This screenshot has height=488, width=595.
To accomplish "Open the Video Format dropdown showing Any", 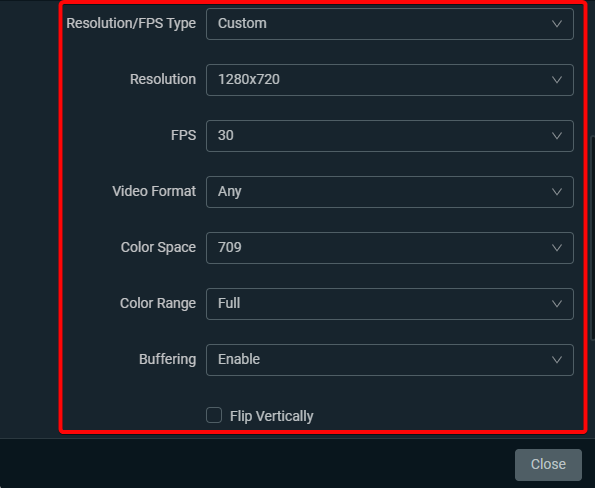I will coord(390,192).
